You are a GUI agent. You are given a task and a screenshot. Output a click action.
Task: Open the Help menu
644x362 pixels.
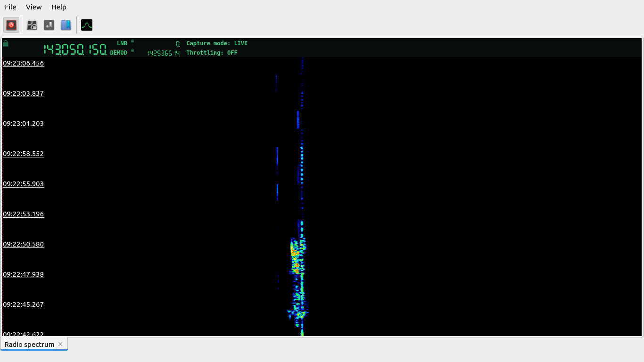click(59, 7)
